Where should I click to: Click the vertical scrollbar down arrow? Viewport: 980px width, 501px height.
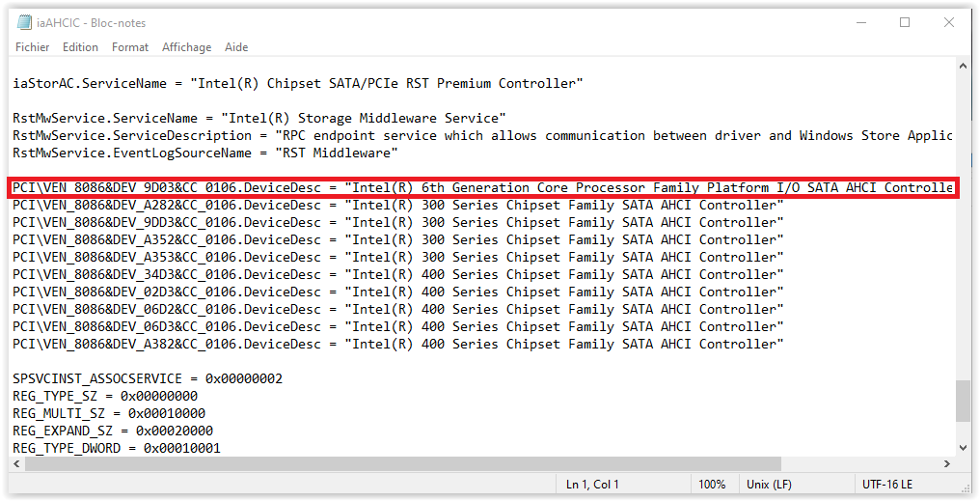click(964, 448)
